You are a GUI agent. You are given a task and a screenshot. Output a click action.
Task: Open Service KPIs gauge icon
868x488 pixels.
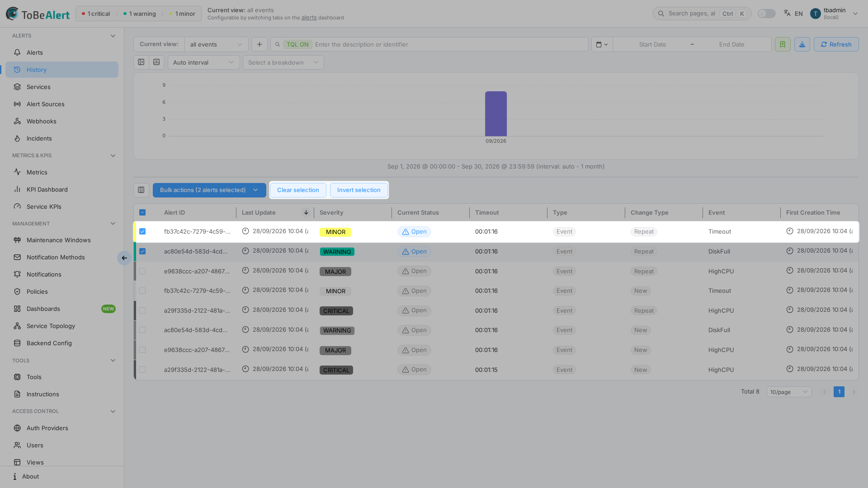click(x=17, y=206)
